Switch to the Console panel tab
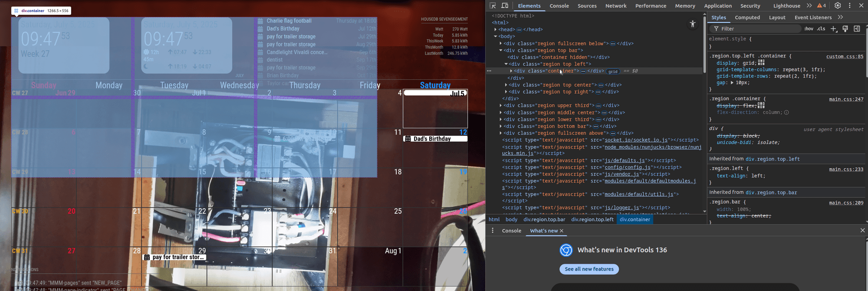The width and height of the screenshot is (868, 291). [559, 6]
